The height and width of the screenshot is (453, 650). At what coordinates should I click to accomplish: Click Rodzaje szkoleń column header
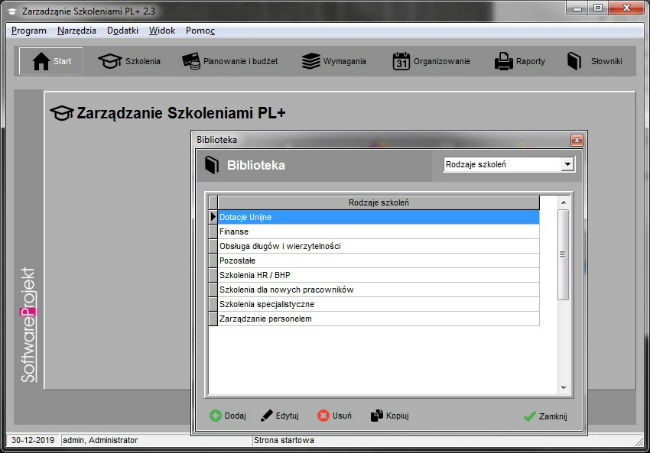[378, 203]
